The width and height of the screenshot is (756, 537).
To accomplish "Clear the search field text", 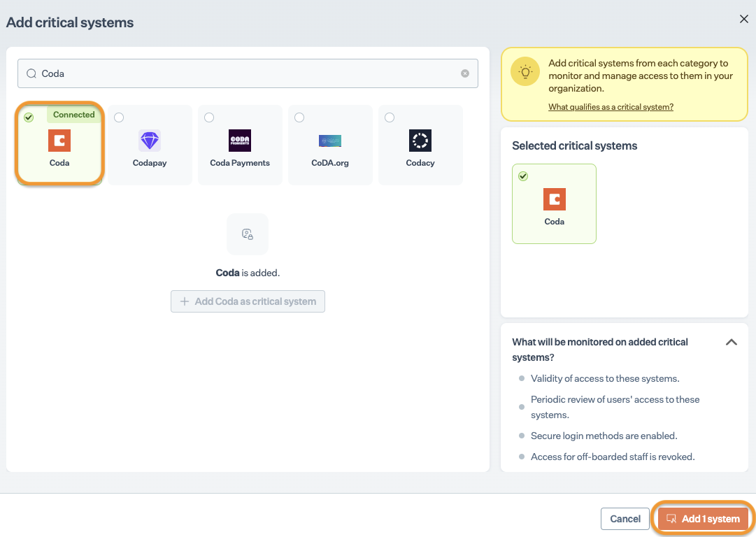I will (x=465, y=73).
